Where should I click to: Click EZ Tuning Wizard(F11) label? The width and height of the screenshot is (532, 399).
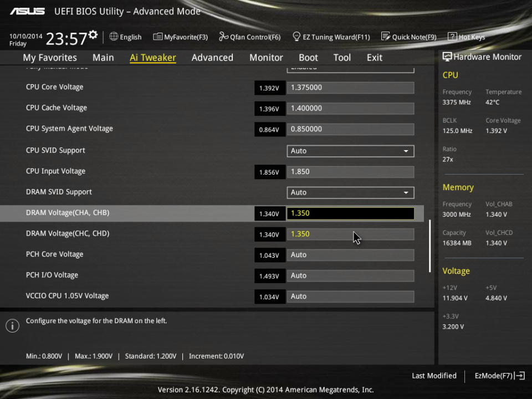[336, 37]
